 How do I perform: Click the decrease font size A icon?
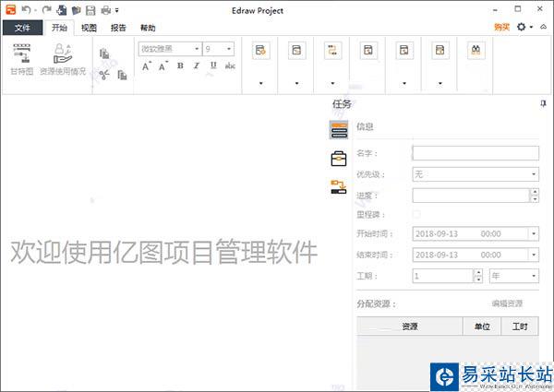(x=163, y=66)
